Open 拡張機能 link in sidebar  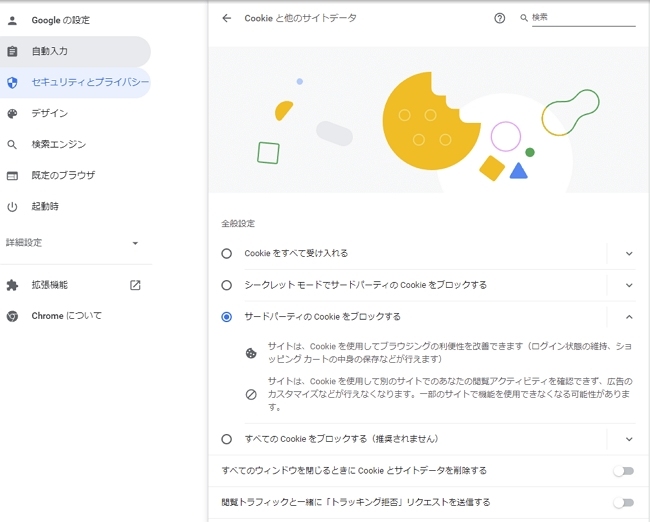pyautogui.click(x=75, y=285)
